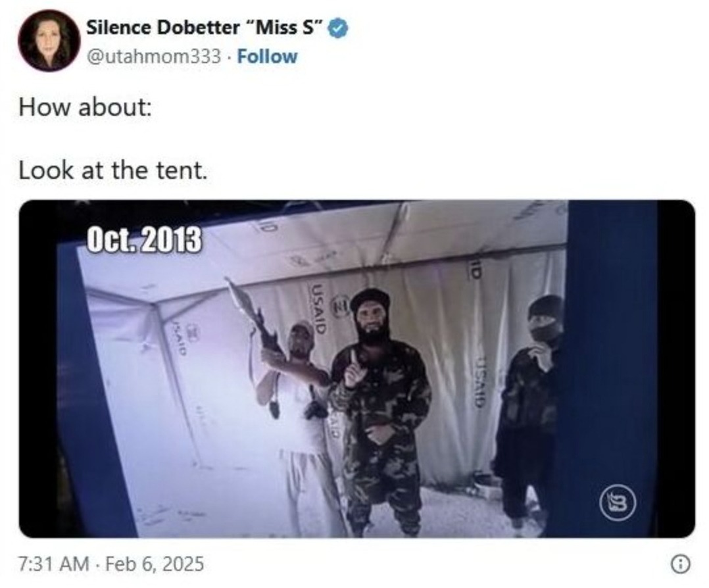The image size is (709, 588).
Task: Open the embedded tent image
Action: pyautogui.click(x=356, y=368)
